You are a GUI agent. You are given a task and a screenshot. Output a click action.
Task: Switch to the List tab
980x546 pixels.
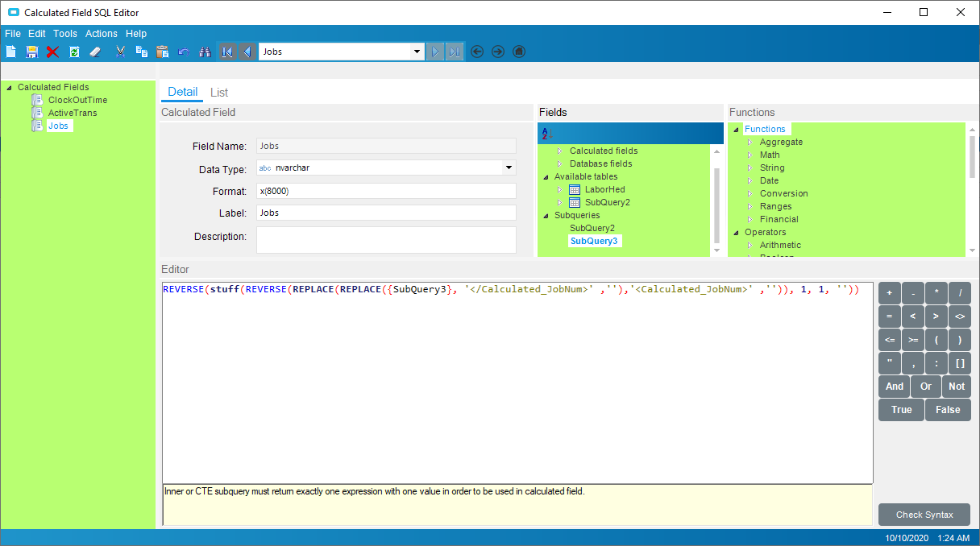click(x=219, y=93)
